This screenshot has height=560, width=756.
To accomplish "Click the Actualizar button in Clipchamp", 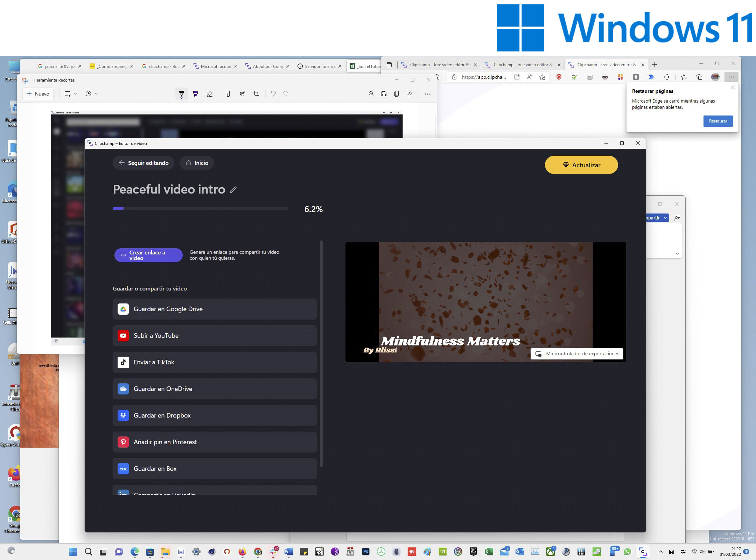I will tap(581, 165).
